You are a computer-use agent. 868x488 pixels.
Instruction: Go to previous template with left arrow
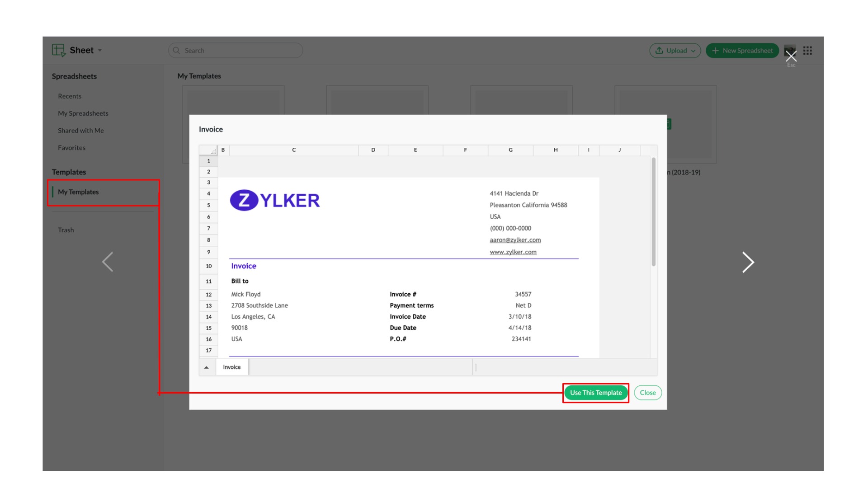(x=108, y=262)
